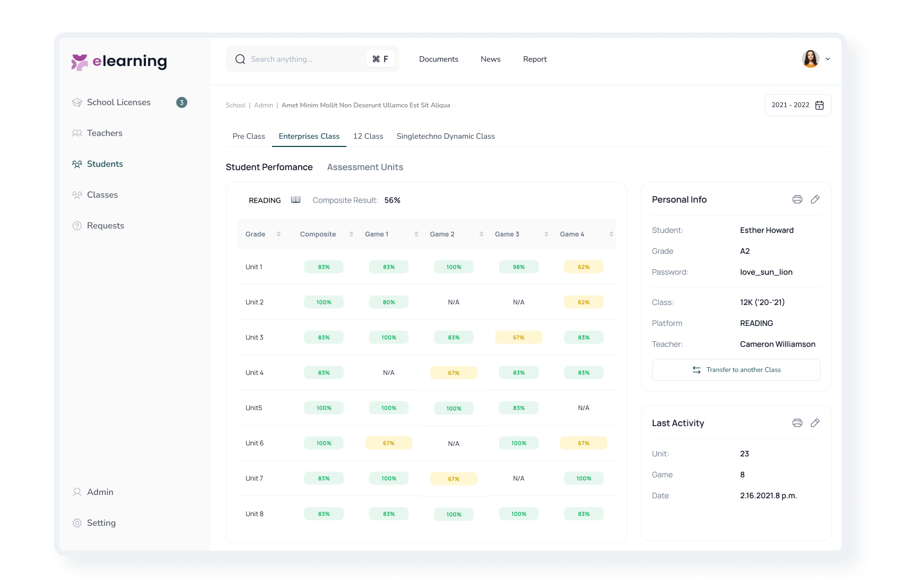The height and width of the screenshot is (588, 901).
Task: Click the yellow 62% badge in Unit 1
Action: click(584, 267)
